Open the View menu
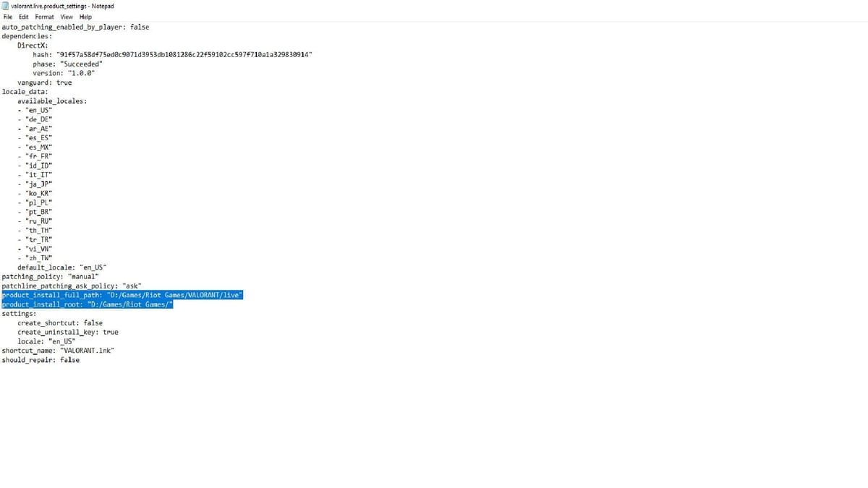Image resolution: width=868 pixels, height=488 pixels. pyautogui.click(x=67, y=17)
